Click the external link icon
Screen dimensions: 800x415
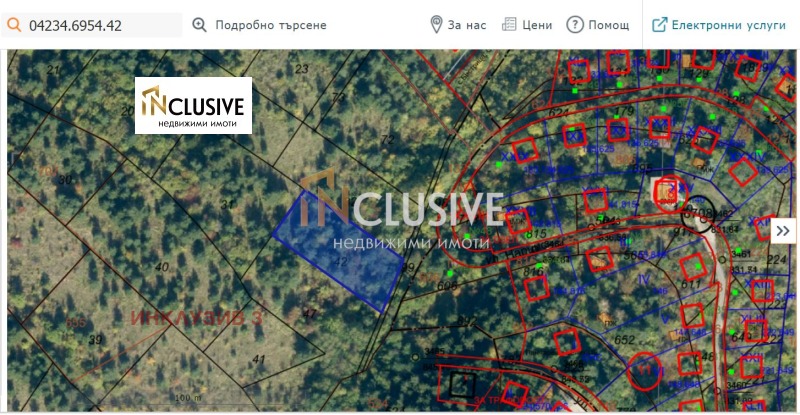tap(659, 25)
